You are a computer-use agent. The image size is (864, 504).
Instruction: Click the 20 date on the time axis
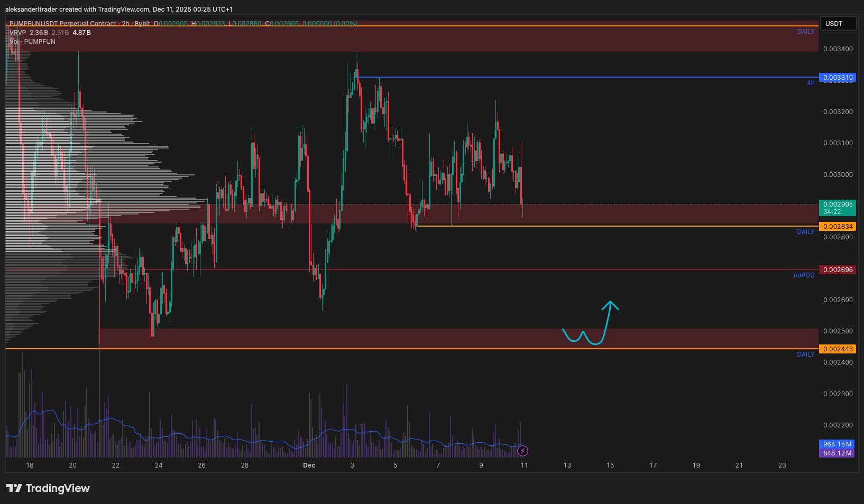[72, 465]
